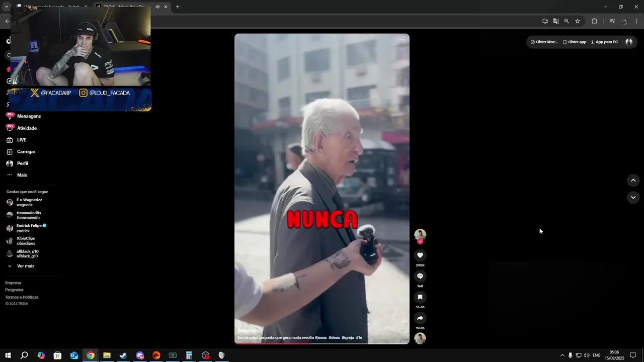Image resolution: width=644 pixels, height=362 pixels.
Task: Open EA app from the taskbar
Action: [156, 355]
